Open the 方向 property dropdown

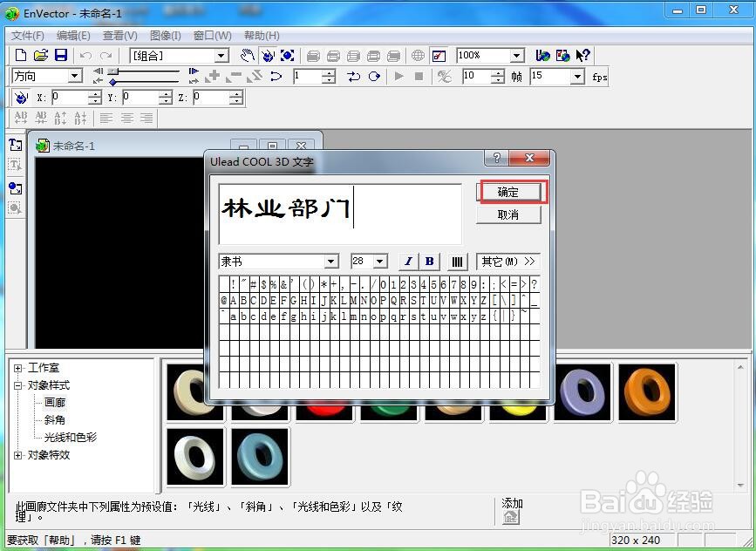coord(75,76)
